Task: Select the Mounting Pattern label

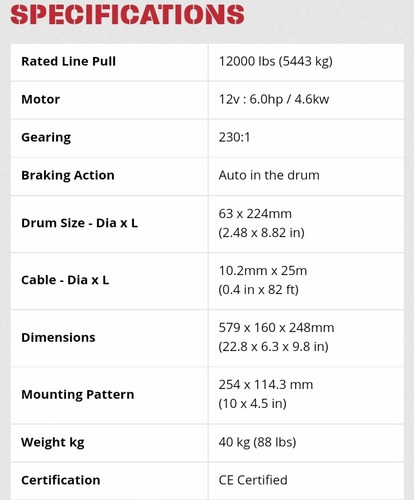Action: point(78,395)
